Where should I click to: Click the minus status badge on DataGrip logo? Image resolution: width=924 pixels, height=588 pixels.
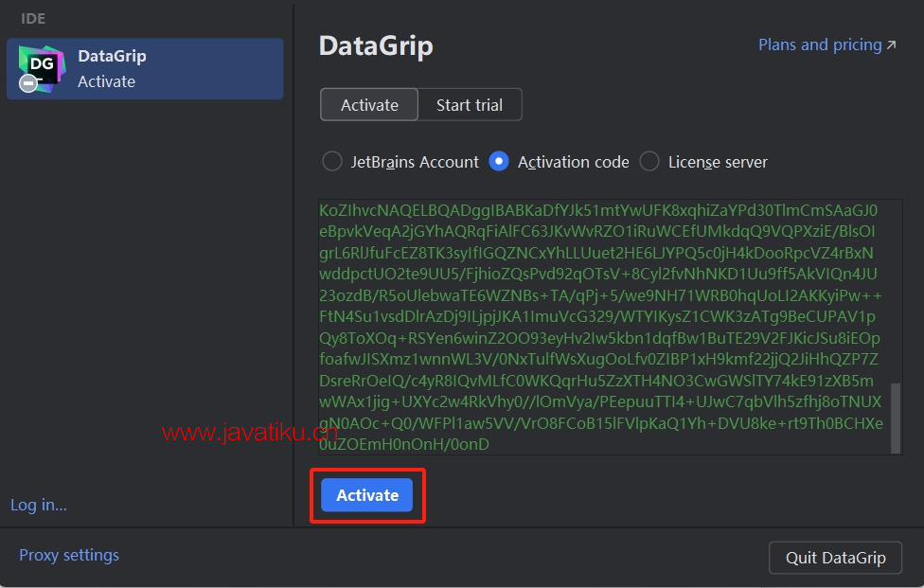(28, 84)
